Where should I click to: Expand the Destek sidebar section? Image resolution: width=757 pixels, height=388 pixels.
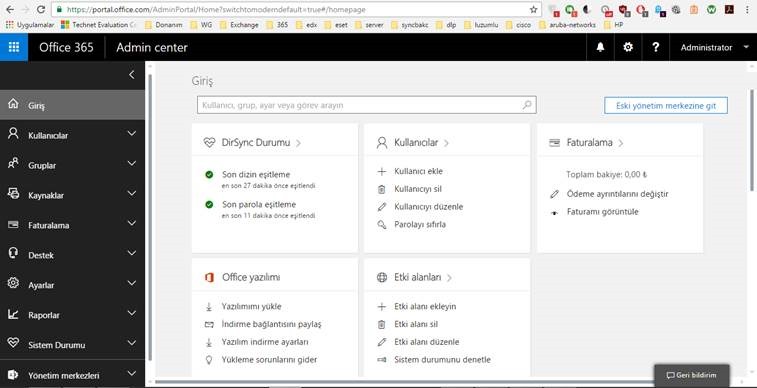click(x=132, y=253)
